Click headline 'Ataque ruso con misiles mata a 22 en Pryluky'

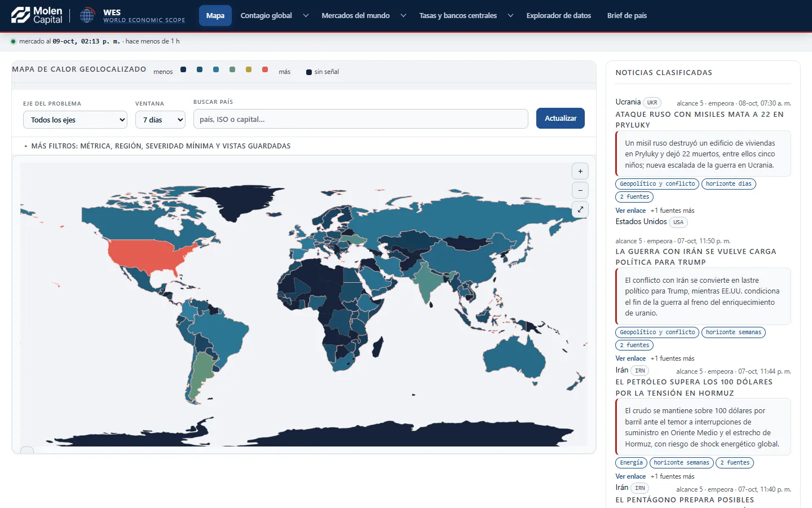tap(700, 120)
